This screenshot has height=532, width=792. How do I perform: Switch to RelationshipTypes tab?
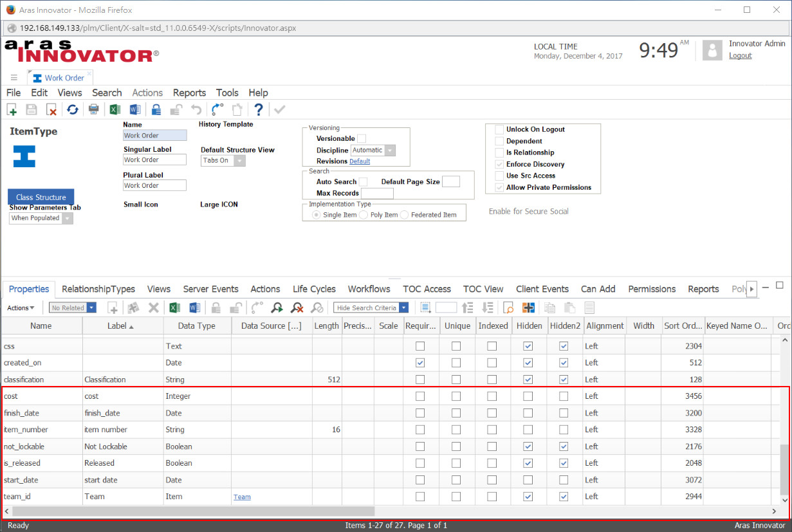(x=98, y=289)
